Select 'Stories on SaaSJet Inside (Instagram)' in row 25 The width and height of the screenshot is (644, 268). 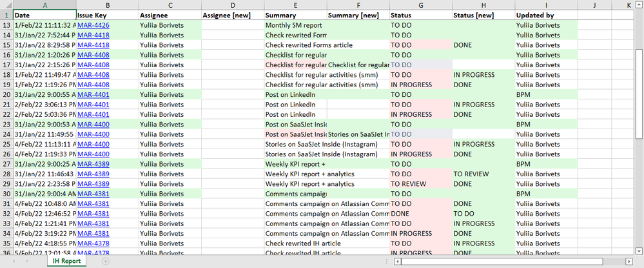coord(296,144)
